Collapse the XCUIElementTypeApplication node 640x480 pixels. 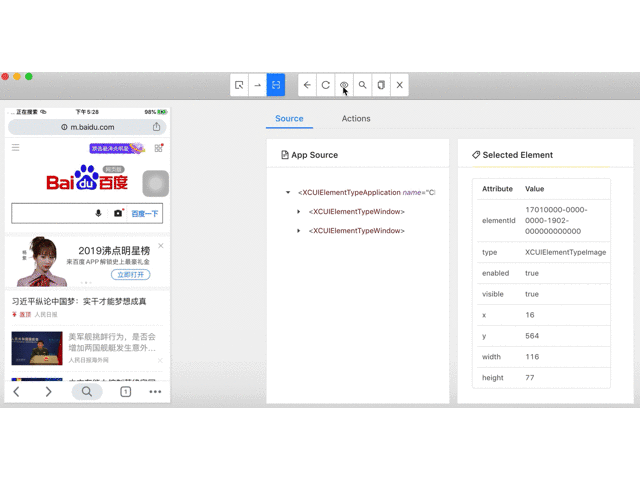(288, 192)
